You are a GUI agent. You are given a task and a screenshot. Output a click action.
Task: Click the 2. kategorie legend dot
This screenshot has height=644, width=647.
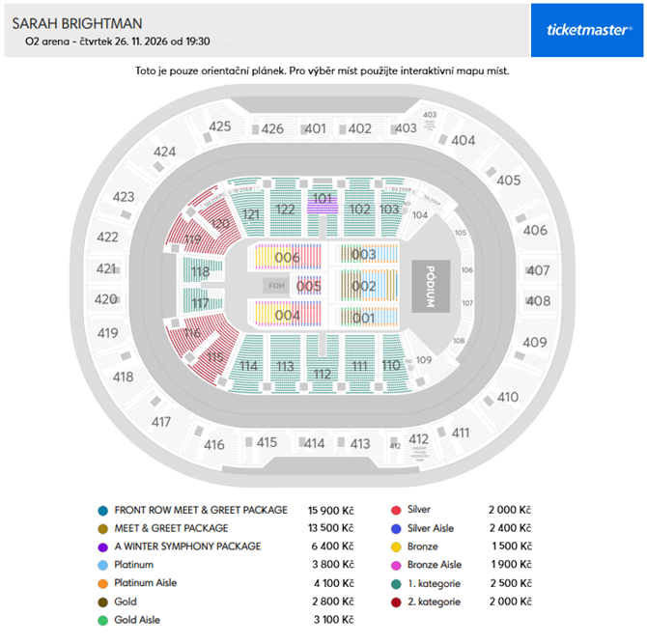[396, 602]
